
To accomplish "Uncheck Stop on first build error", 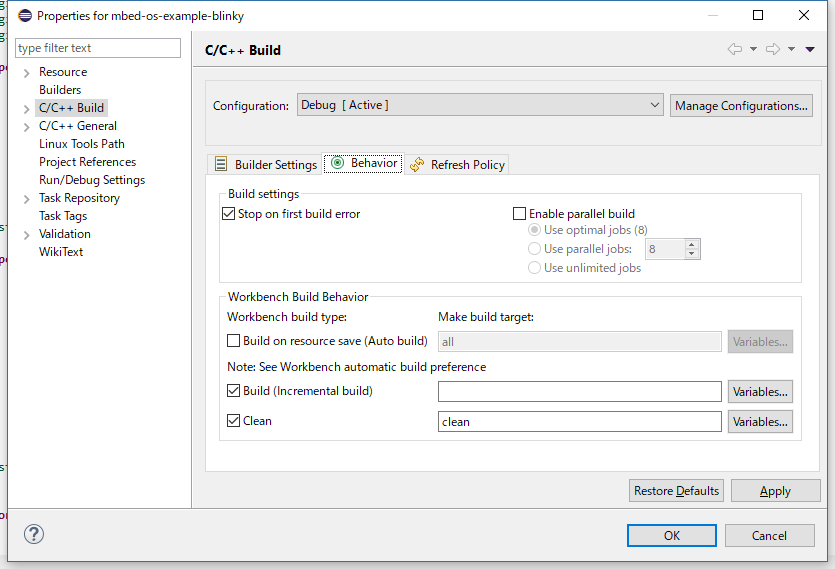I will click(x=228, y=214).
